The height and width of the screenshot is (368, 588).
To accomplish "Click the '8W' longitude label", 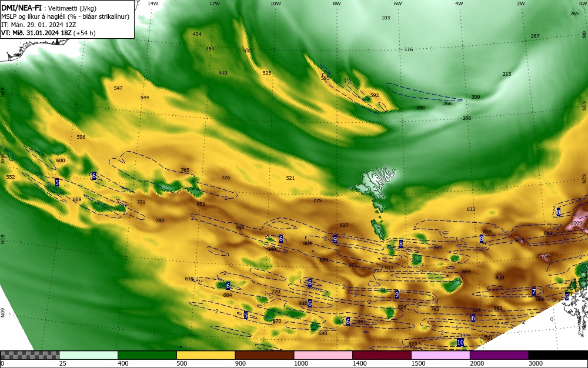I will coord(337,4).
